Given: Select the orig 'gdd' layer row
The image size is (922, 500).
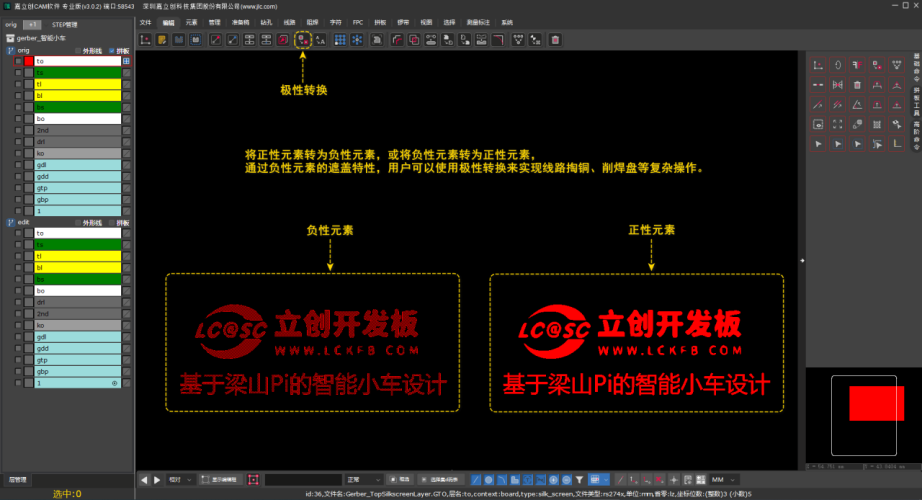Looking at the screenshot, I should [x=78, y=176].
